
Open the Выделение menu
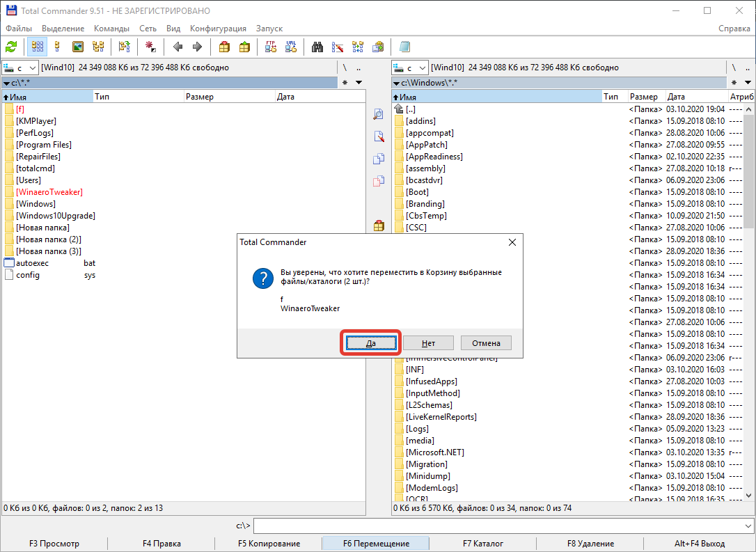point(63,29)
